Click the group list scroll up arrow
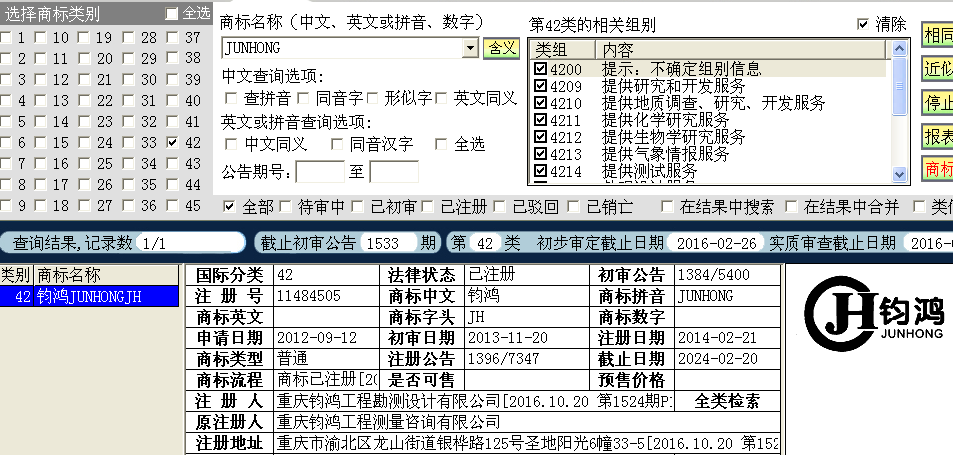 (x=900, y=49)
